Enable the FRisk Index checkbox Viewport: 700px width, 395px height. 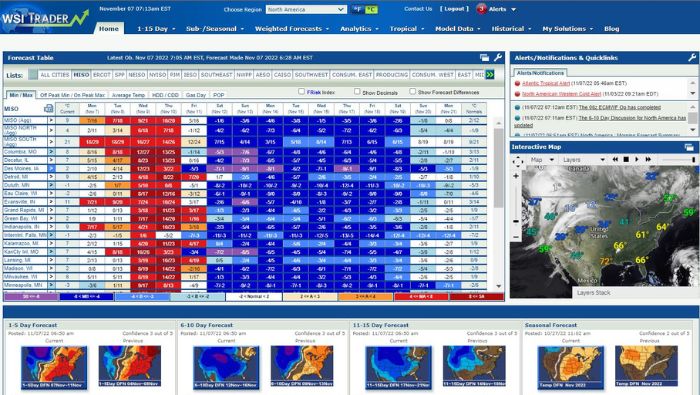[301, 91]
